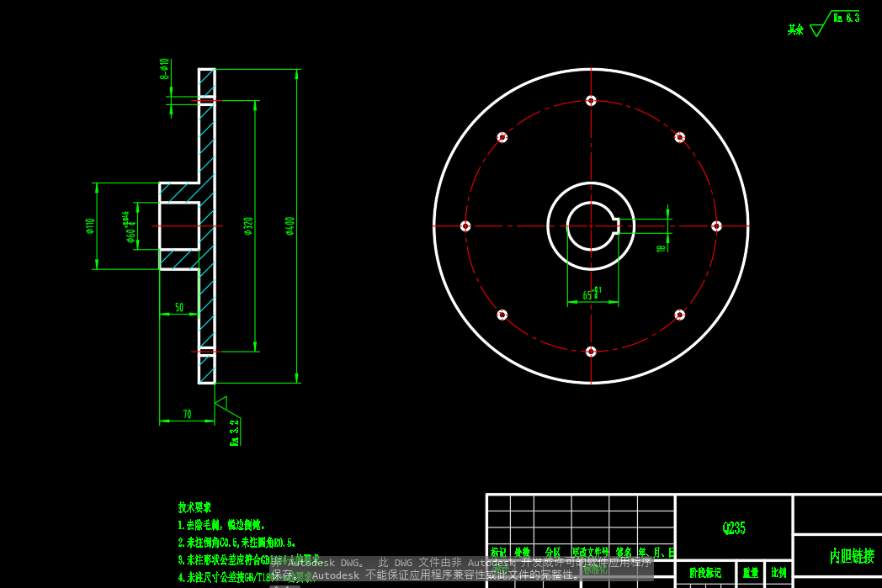Pick the Ø60 bore dimension text
The image size is (882, 588).
pos(129,227)
